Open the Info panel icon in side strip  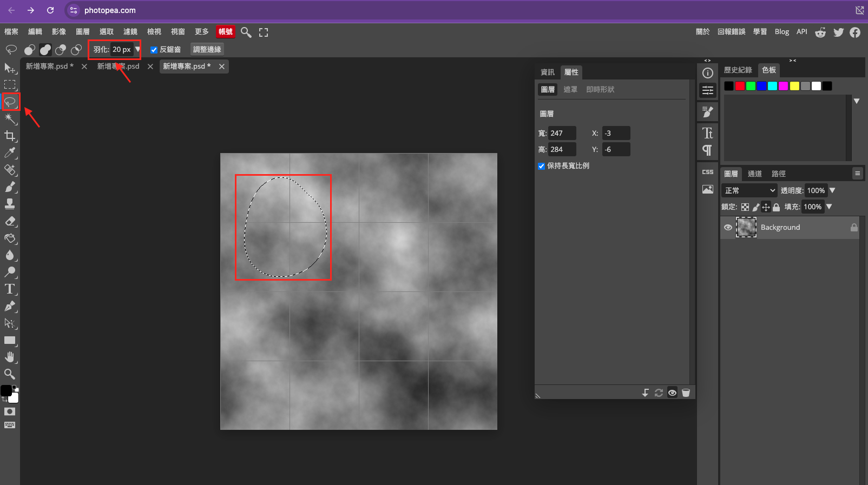point(708,73)
